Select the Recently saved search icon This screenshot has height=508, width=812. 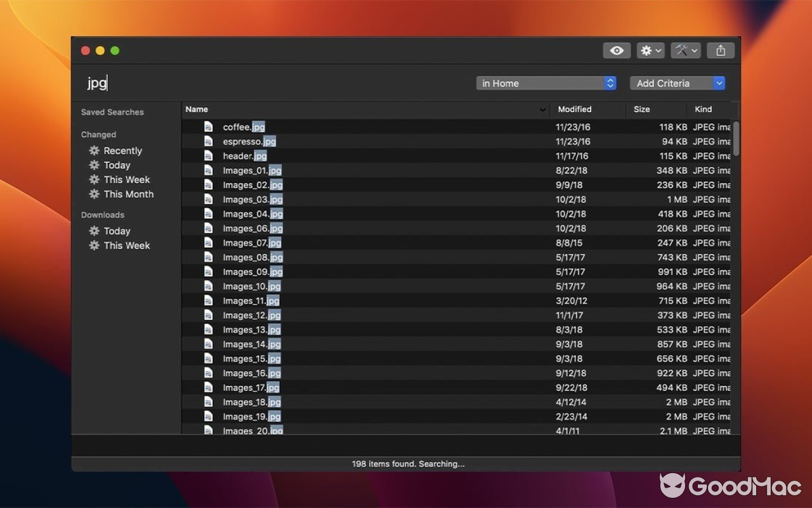(x=94, y=150)
